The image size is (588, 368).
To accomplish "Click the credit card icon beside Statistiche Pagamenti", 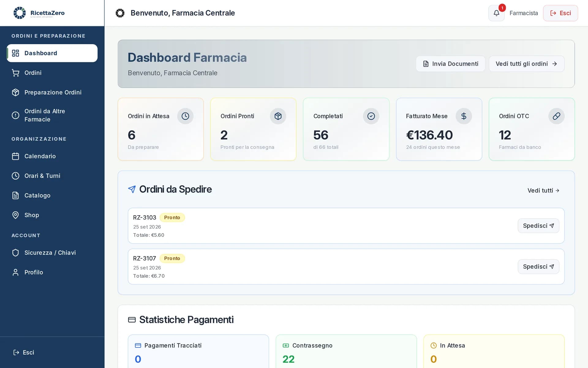I will [x=132, y=320].
